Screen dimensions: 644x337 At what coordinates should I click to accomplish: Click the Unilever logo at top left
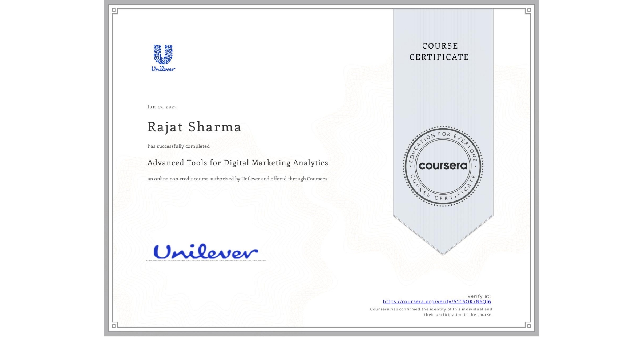pyautogui.click(x=162, y=57)
